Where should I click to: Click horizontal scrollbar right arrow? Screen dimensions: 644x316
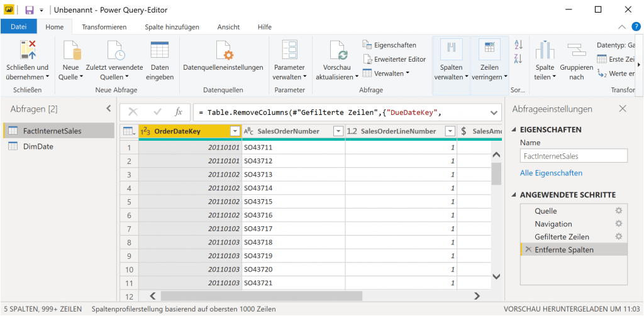(477, 296)
